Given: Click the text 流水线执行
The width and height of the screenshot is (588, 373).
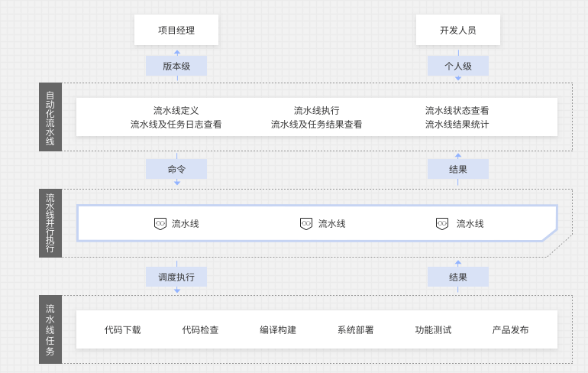Looking at the screenshot, I should click(316, 110).
